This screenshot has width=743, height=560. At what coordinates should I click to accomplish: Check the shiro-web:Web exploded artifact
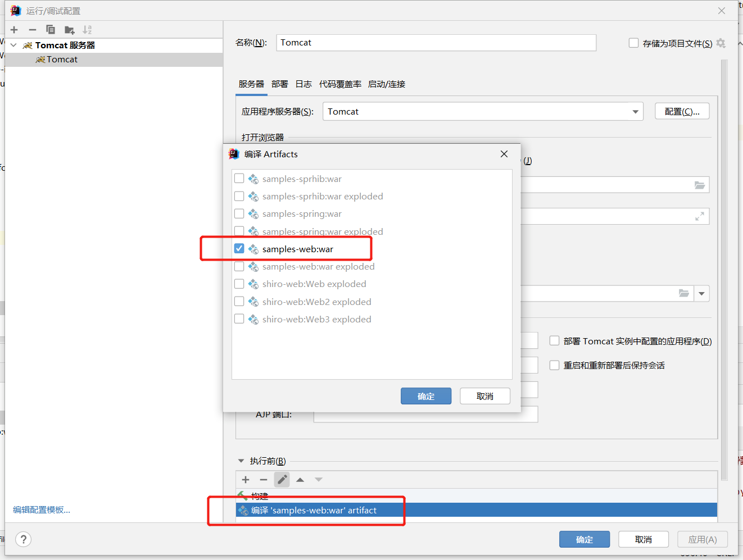239,284
